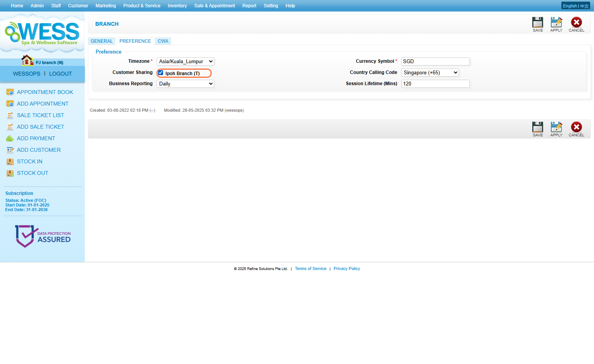Click the bottom Save floppy disk icon
Viewport: 594px width, 364px height.
point(537,127)
